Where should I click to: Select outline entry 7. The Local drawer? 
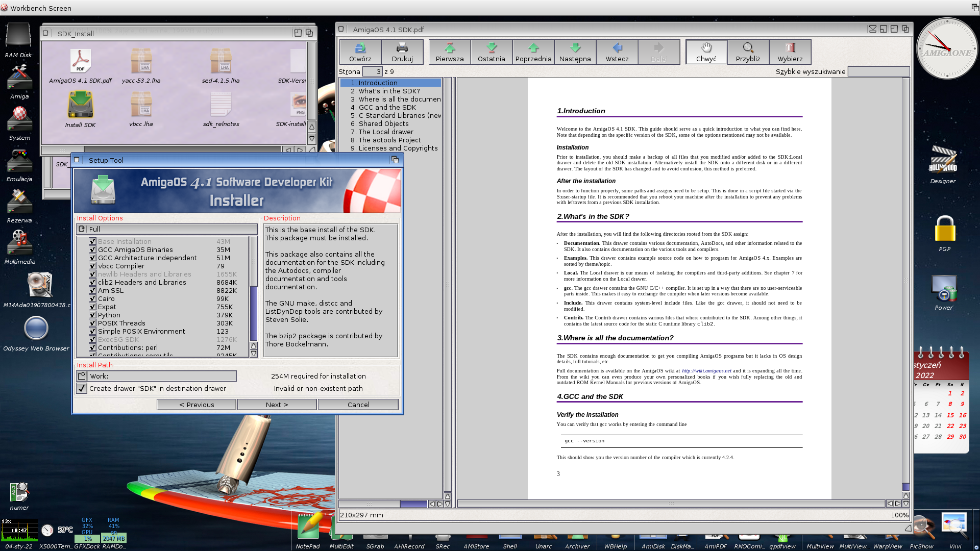(x=391, y=132)
